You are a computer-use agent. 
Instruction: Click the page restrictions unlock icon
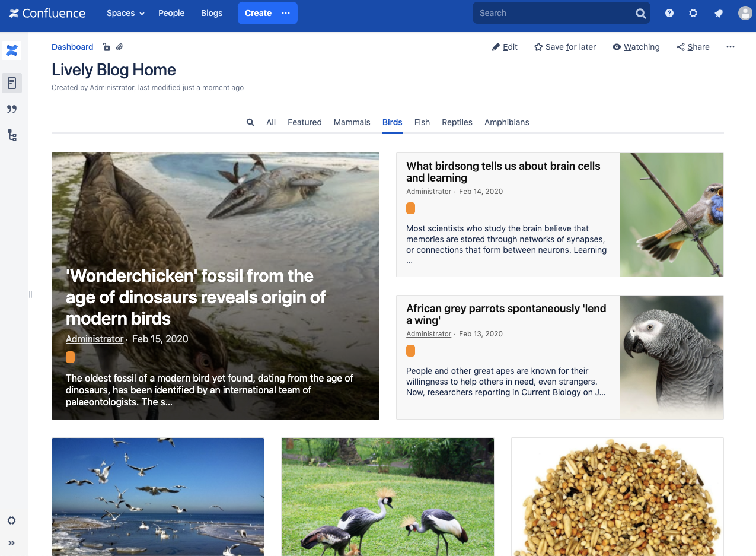[106, 47]
